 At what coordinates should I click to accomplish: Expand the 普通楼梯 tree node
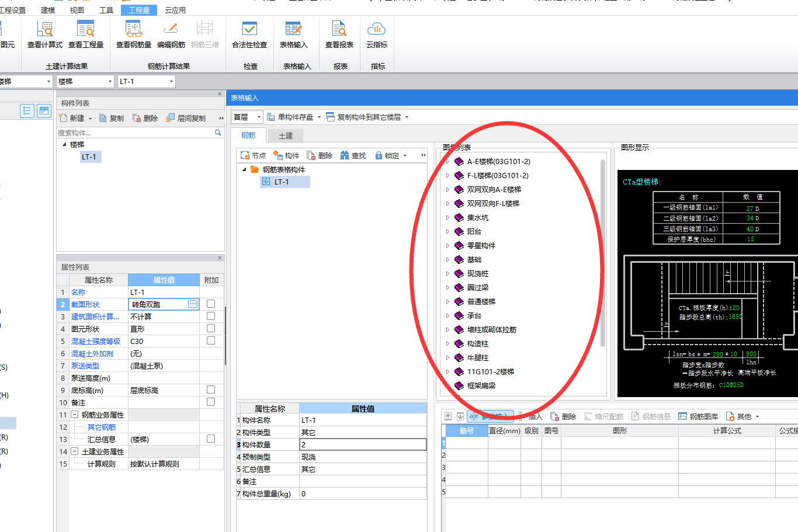click(x=447, y=301)
